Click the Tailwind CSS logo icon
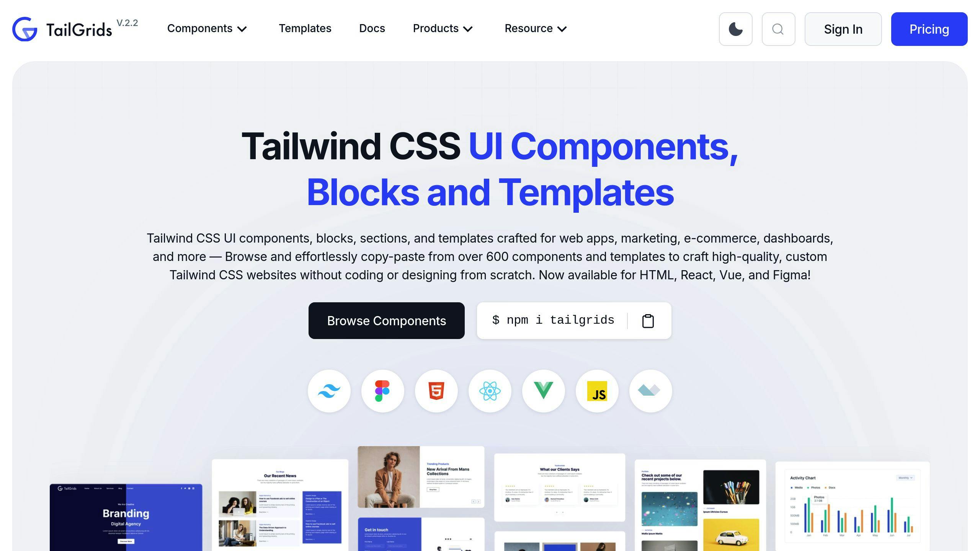Image resolution: width=980 pixels, height=551 pixels. point(329,391)
